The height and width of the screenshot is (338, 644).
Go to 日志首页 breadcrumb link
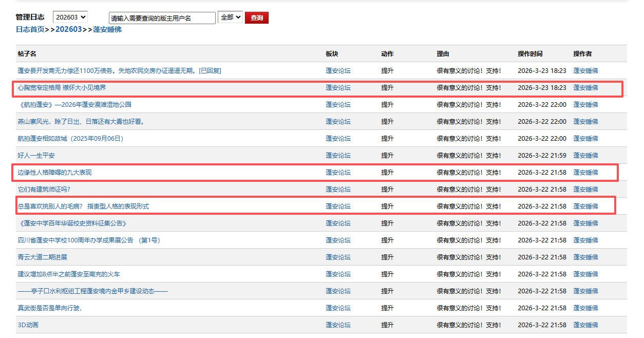tap(30, 30)
